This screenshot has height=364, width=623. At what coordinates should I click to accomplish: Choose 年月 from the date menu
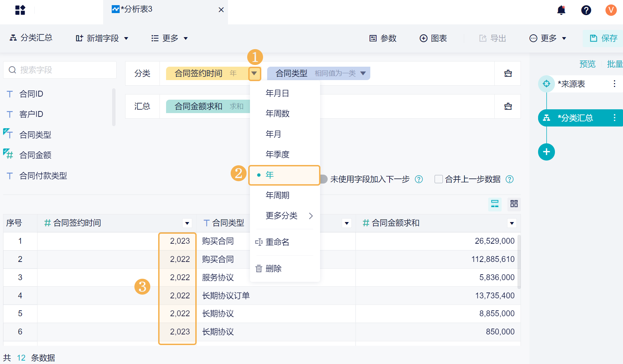click(x=273, y=134)
